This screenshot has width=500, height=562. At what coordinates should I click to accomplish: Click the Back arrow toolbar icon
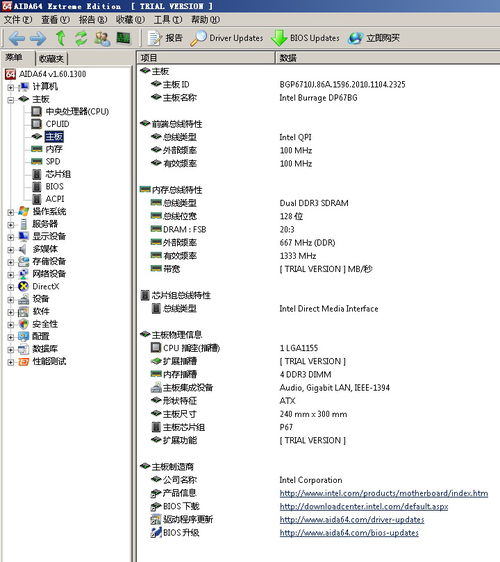(16, 38)
